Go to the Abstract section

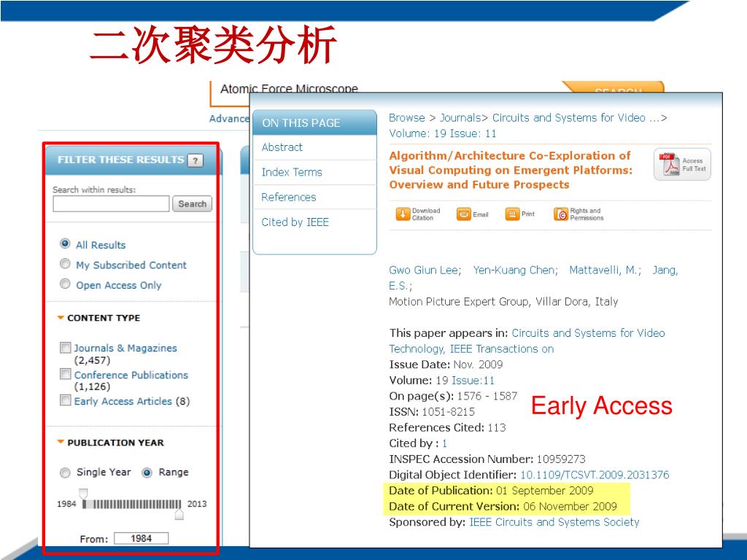pos(282,147)
